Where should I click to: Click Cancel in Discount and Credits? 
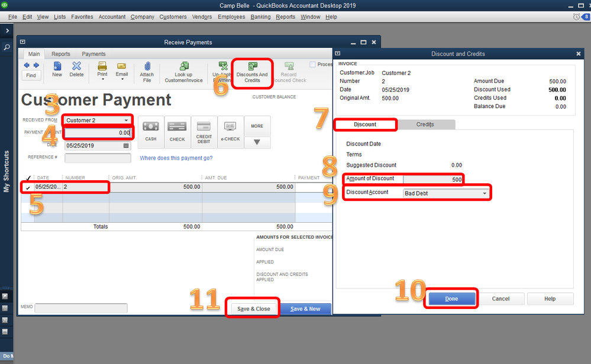500,299
